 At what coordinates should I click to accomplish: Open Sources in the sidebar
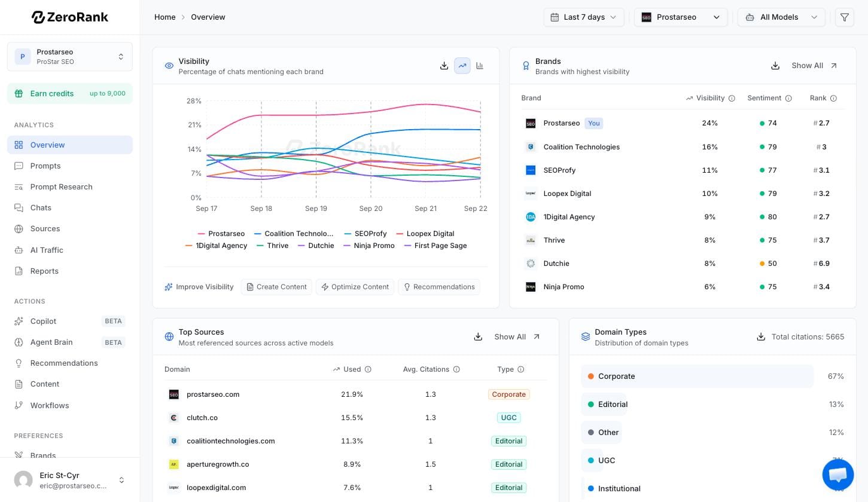click(70, 228)
